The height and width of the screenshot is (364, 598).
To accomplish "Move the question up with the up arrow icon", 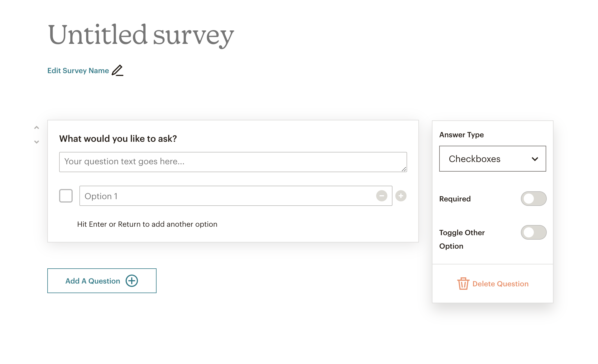I will [36, 127].
